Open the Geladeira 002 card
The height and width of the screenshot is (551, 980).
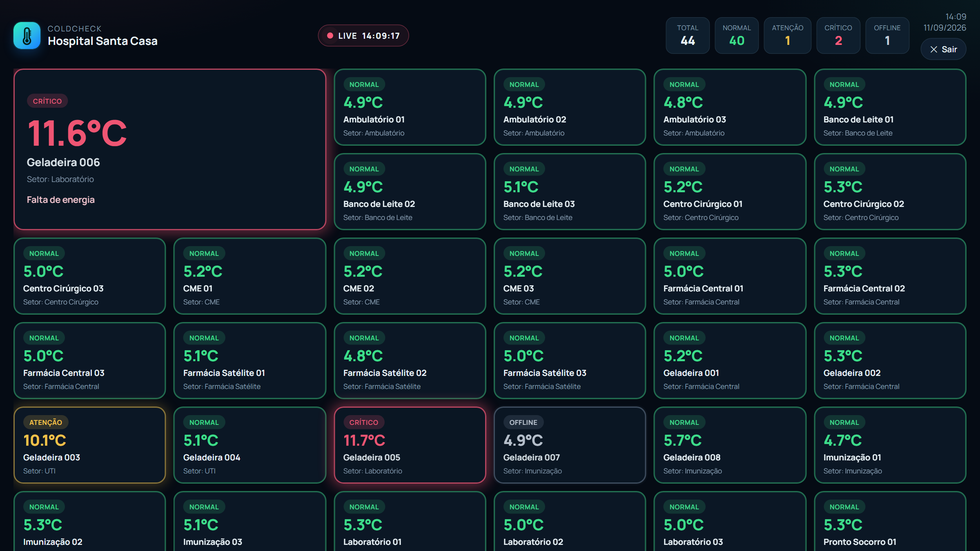(x=890, y=361)
